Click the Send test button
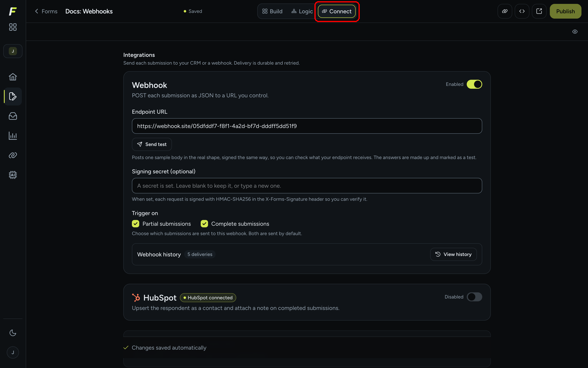 (x=152, y=144)
